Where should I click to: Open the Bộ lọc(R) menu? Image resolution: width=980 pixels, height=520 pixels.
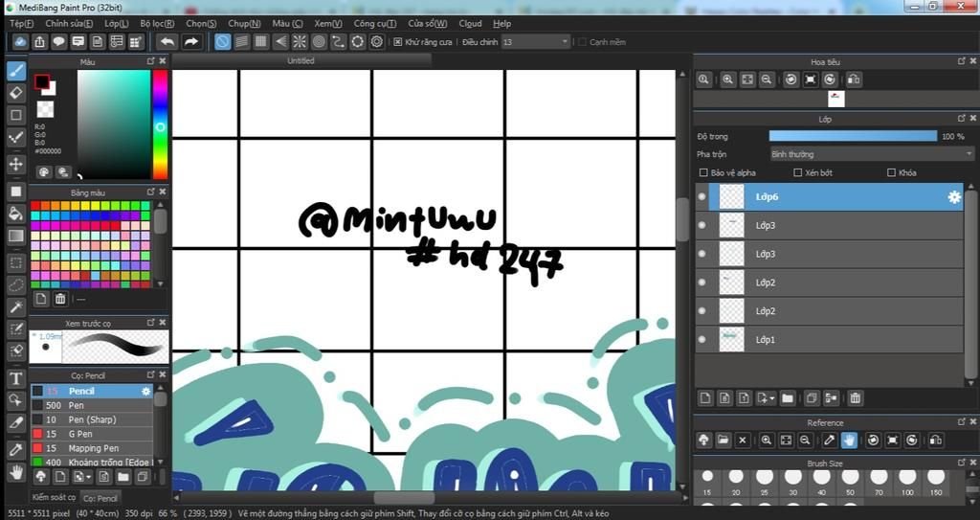[x=157, y=23]
